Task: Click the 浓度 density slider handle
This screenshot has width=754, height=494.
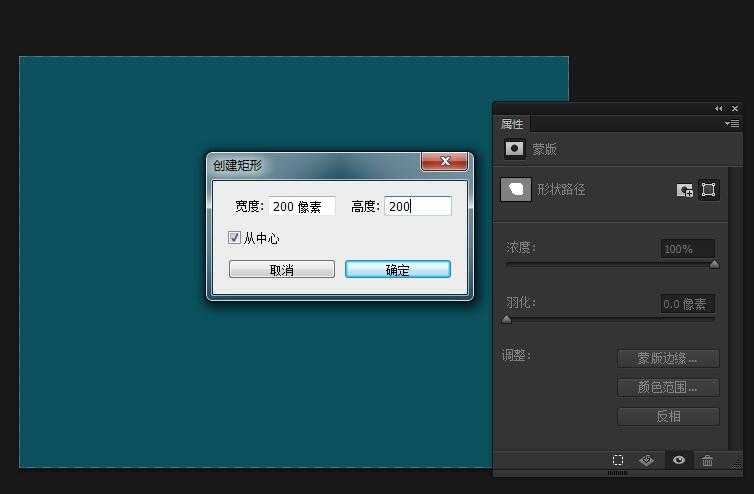Action: point(714,264)
